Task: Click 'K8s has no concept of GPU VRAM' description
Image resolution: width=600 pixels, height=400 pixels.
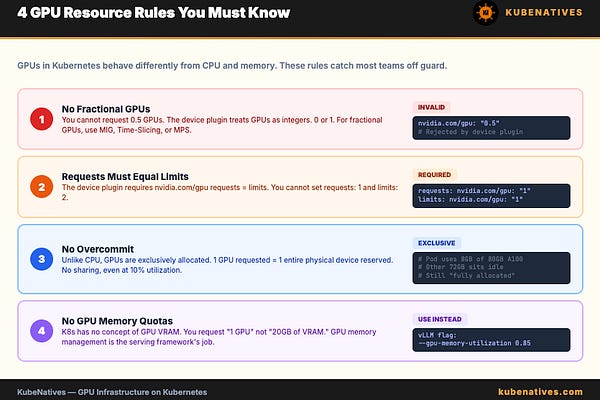Action: [x=219, y=337]
